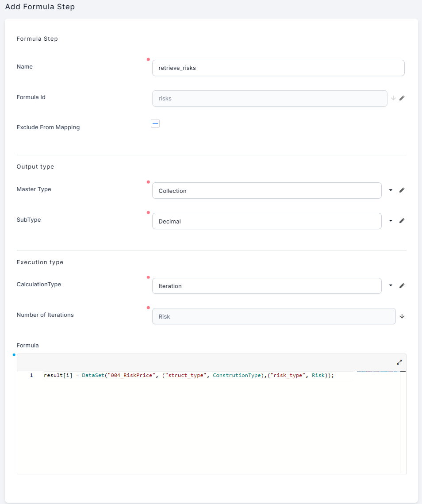Click the Number of Iterations field showing Risk
422x504 pixels.
(273, 316)
